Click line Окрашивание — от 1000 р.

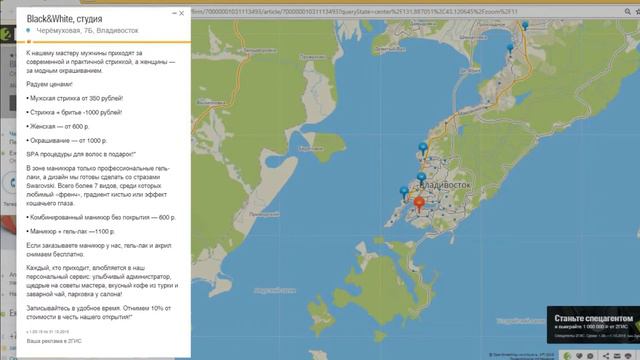tap(67, 140)
